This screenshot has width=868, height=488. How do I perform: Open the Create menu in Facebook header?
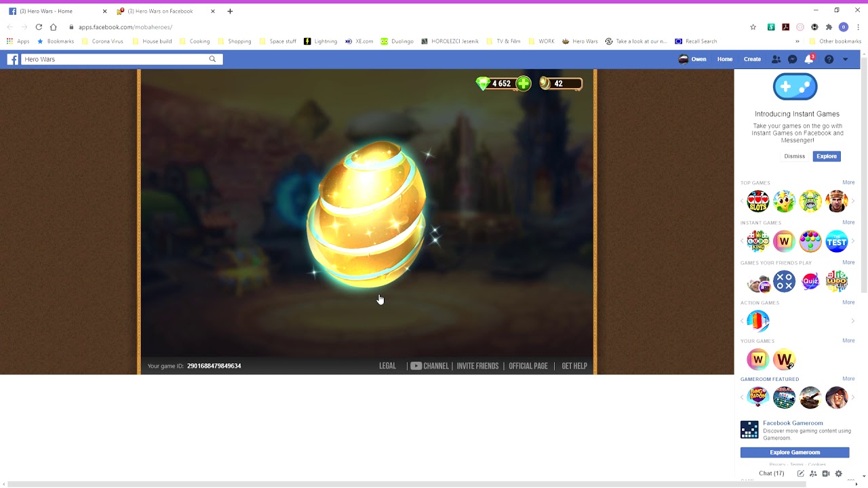coord(752,59)
